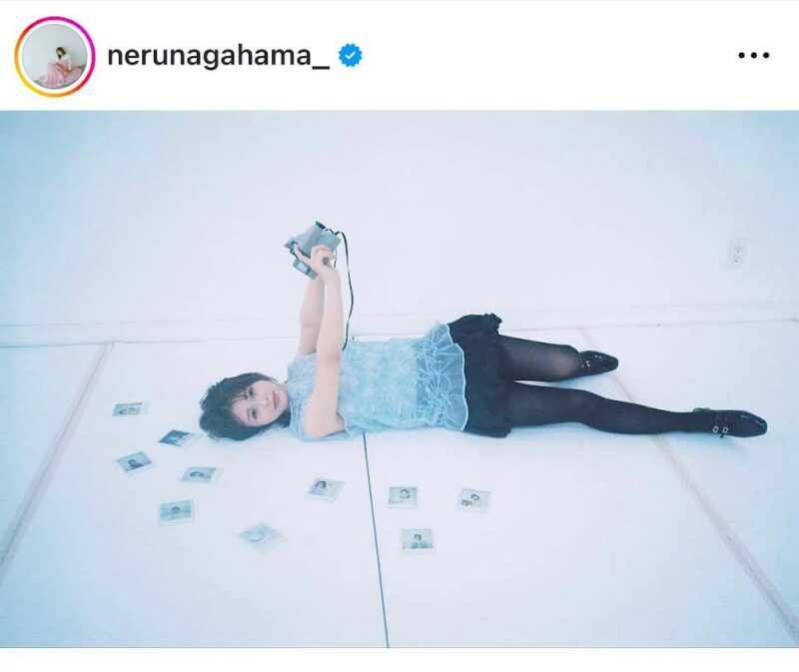Click the blue verified badge
This screenshot has width=799, height=672.
tap(351, 55)
